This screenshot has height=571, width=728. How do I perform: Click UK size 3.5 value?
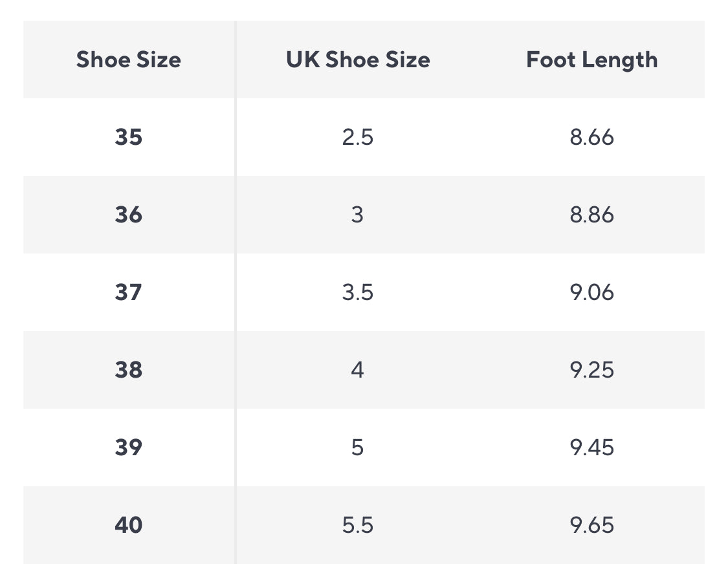(x=358, y=292)
